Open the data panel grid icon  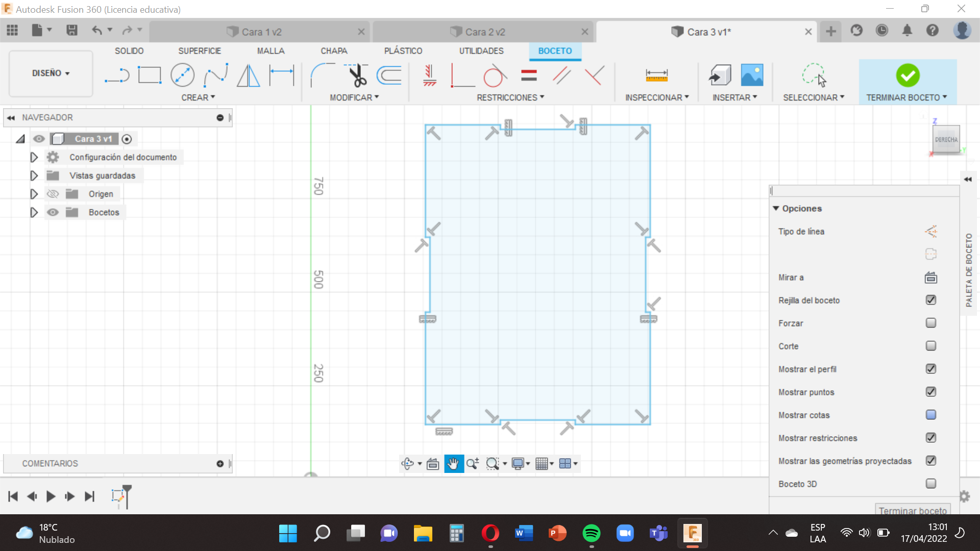(x=12, y=31)
